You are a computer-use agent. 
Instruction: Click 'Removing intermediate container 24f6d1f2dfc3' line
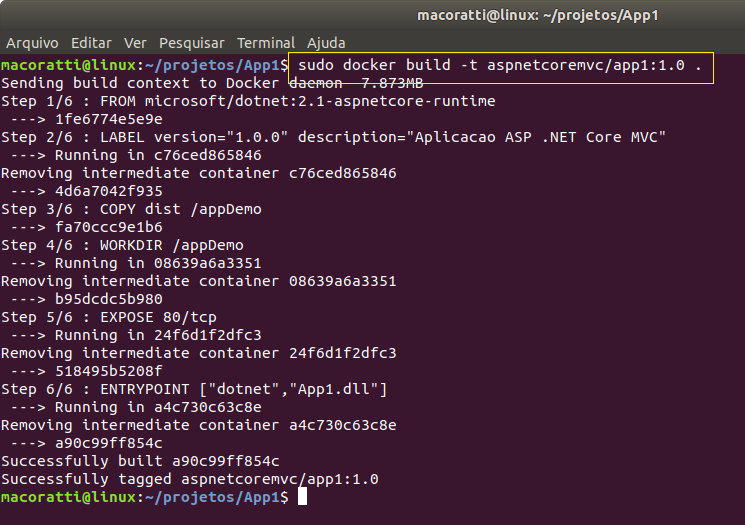(199, 353)
